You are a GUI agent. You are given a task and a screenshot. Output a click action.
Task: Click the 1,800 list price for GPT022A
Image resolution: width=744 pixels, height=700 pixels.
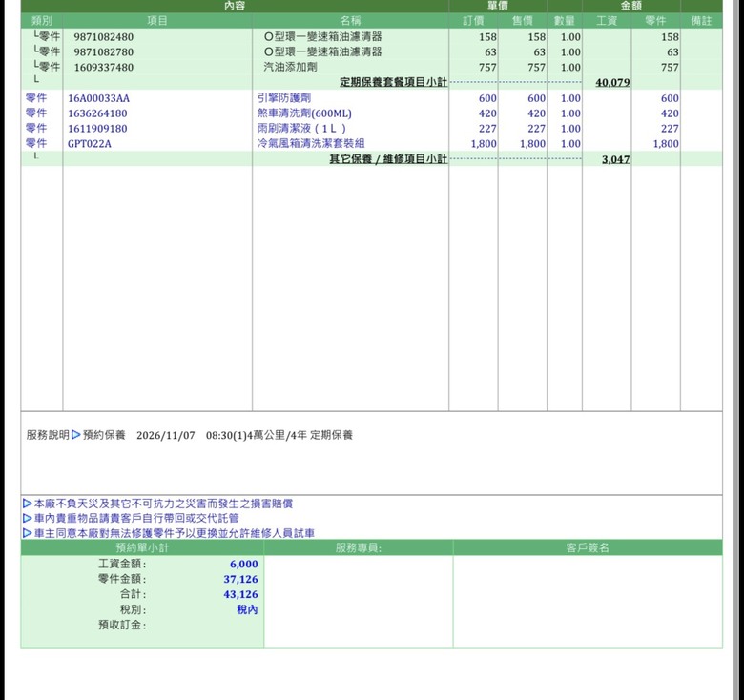(x=484, y=144)
